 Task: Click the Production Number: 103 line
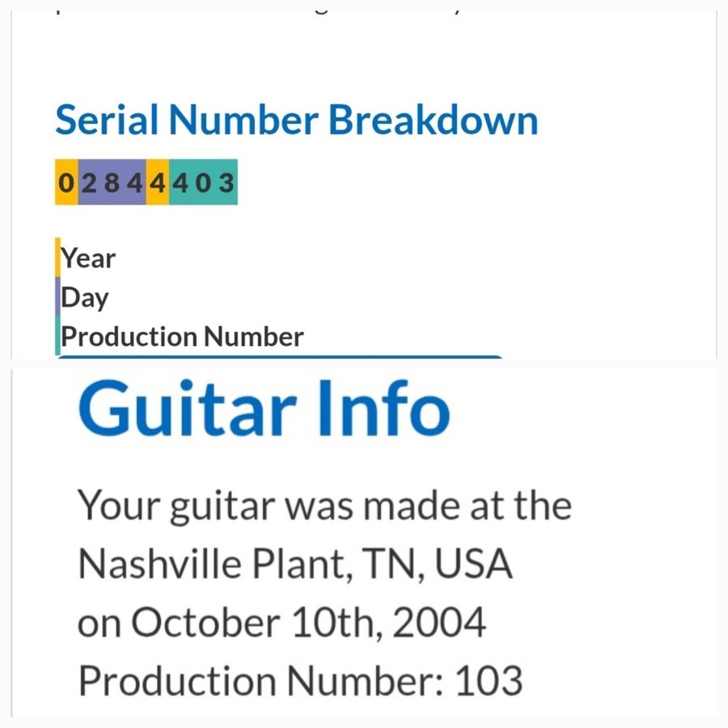pyautogui.click(x=300, y=680)
